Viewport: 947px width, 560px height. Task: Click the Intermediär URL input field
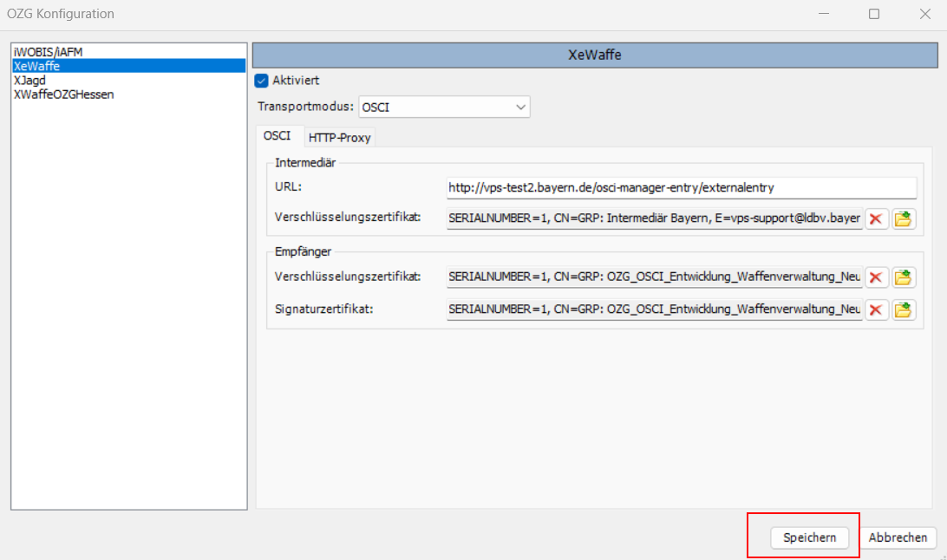click(681, 187)
